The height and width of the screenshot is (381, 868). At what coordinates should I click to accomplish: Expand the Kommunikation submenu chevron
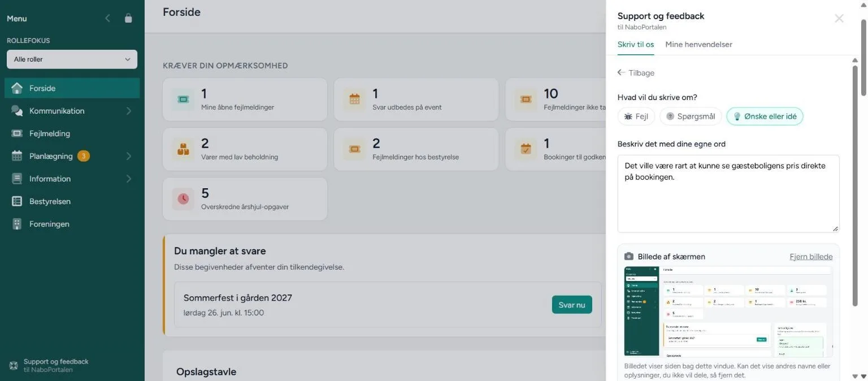[x=128, y=111]
